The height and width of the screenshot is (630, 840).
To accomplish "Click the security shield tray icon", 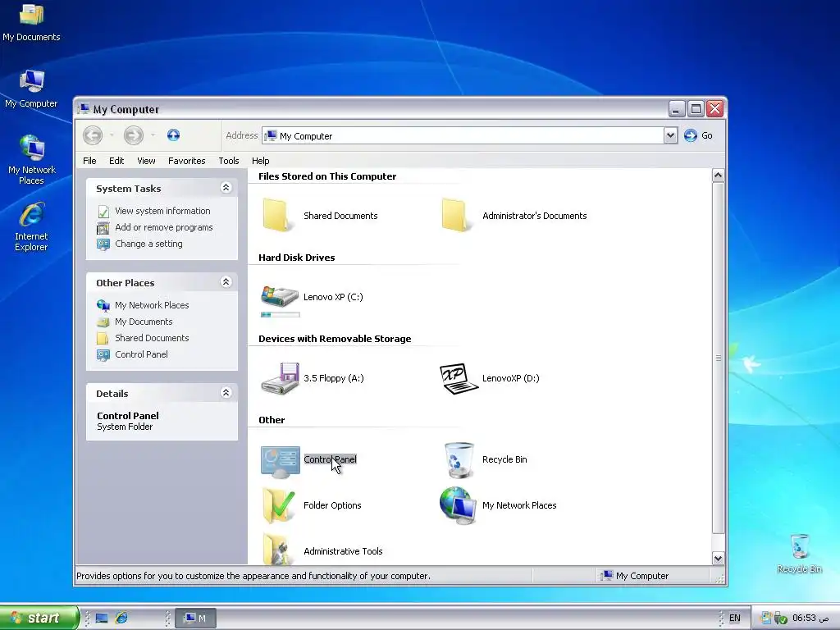I will [x=781, y=619].
